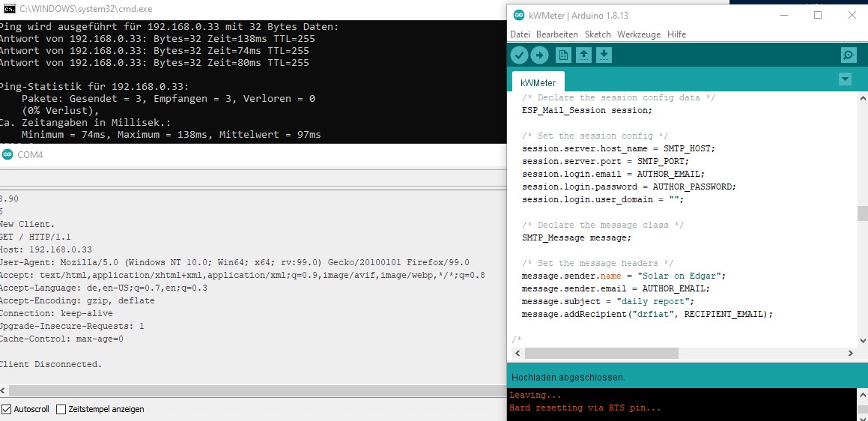Enable Zeitstempel anzeigen checkbox
The height and width of the screenshot is (421, 868).
[61, 409]
